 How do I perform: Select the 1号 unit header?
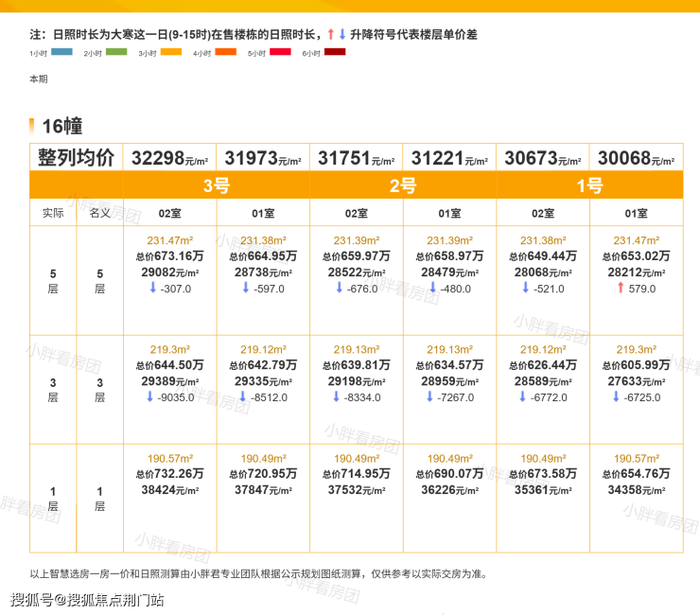tap(589, 185)
